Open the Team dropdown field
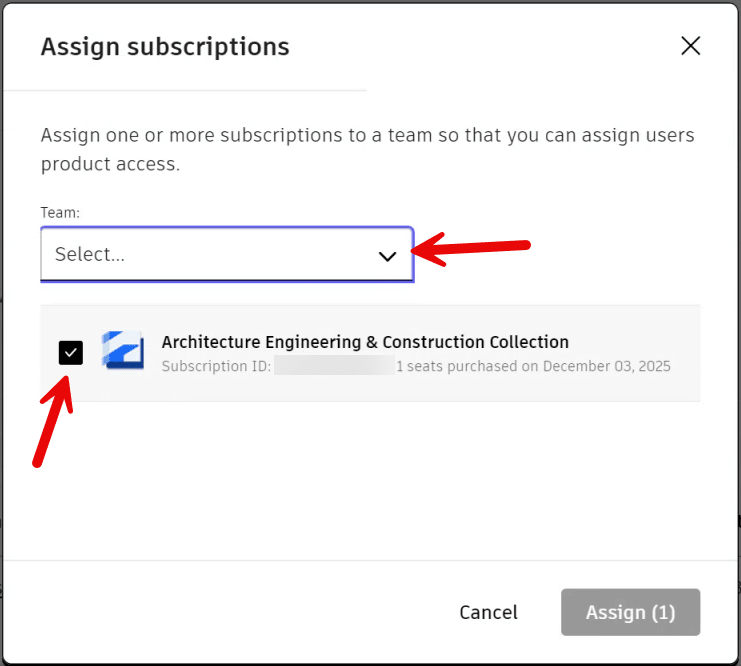The width and height of the screenshot is (741, 666). [226, 254]
